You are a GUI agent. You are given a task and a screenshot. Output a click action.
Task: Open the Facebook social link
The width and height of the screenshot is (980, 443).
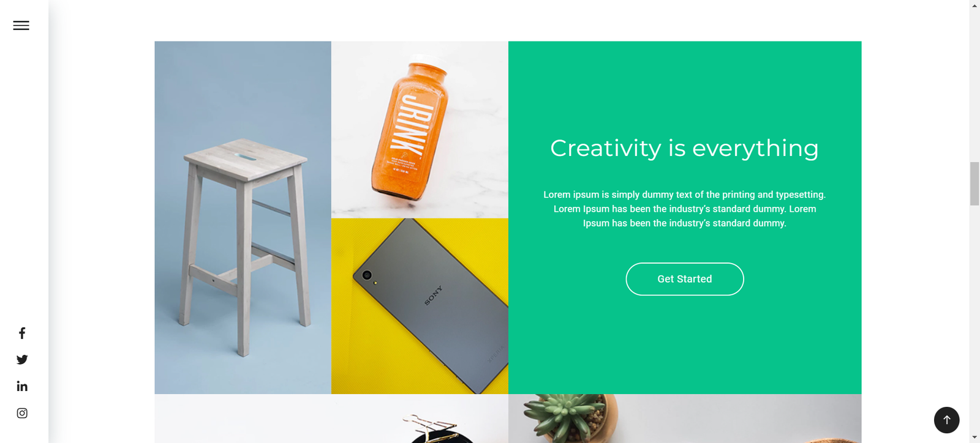click(x=22, y=333)
